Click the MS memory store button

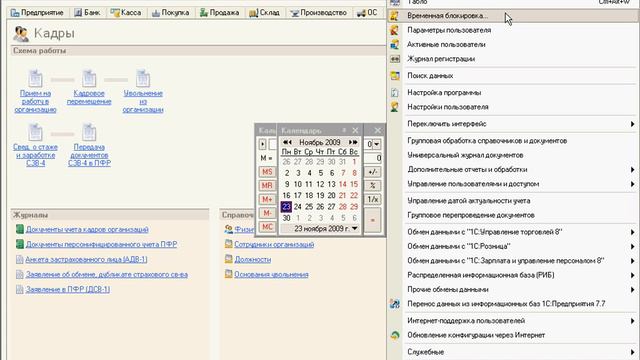pyautogui.click(x=267, y=172)
